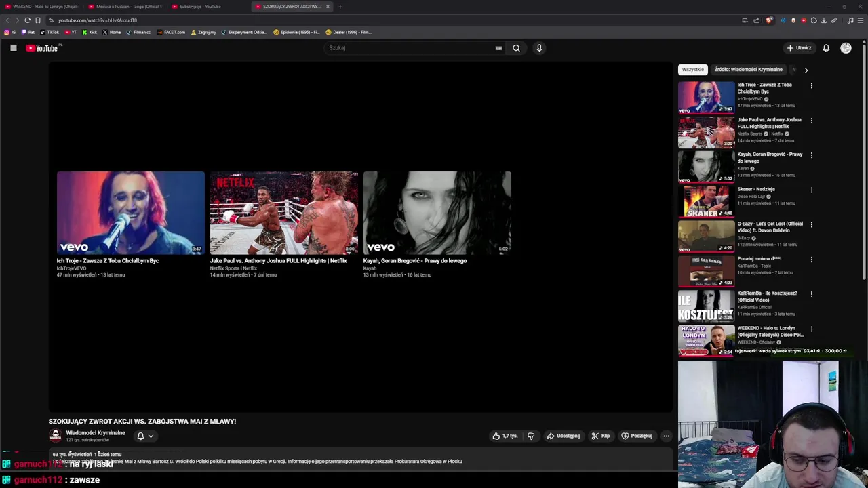Open the Kick bookmark
The width and height of the screenshot is (868, 488).
[x=90, y=32]
